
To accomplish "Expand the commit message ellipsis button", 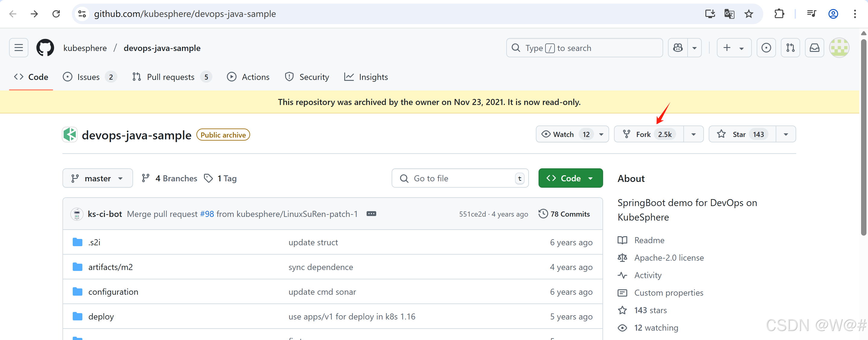I will [371, 214].
